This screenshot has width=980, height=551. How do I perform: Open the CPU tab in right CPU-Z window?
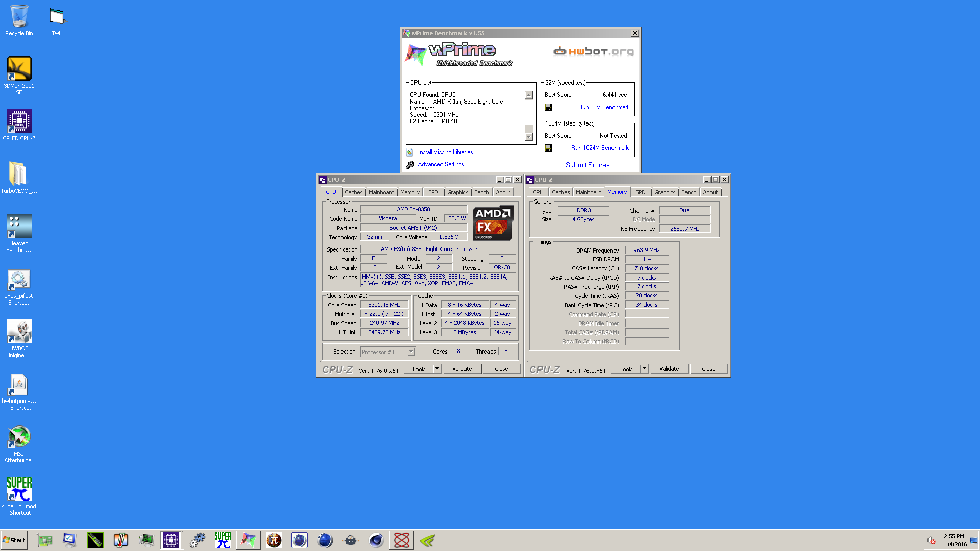point(538,192)
